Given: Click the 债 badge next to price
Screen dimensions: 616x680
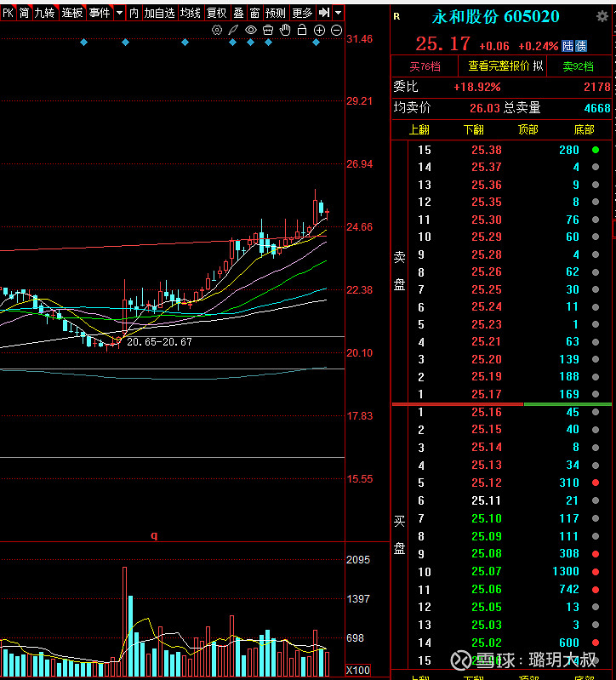Looking at the screenshot, I should click(x=580, y=46).
